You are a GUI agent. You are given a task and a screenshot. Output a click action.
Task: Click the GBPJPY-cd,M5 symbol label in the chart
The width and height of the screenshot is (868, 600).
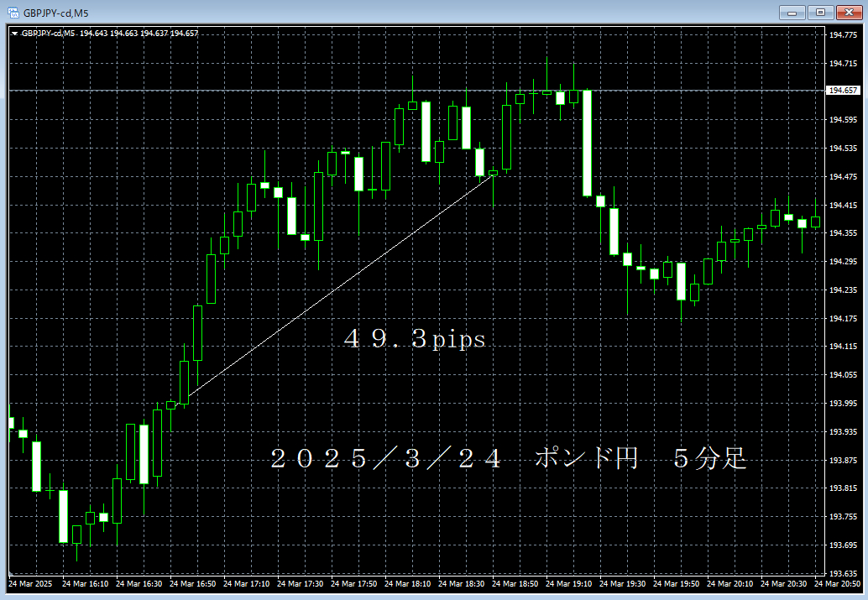48,34
